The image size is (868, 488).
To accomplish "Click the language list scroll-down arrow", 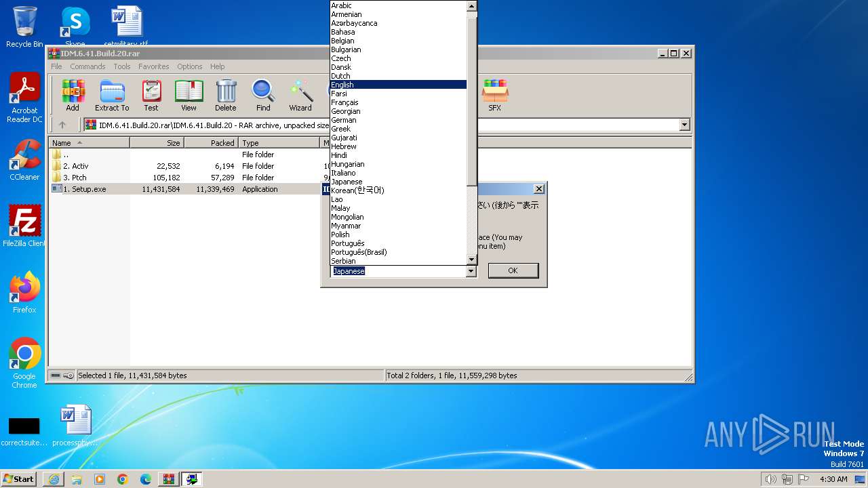I will click(x=472, y=260).
